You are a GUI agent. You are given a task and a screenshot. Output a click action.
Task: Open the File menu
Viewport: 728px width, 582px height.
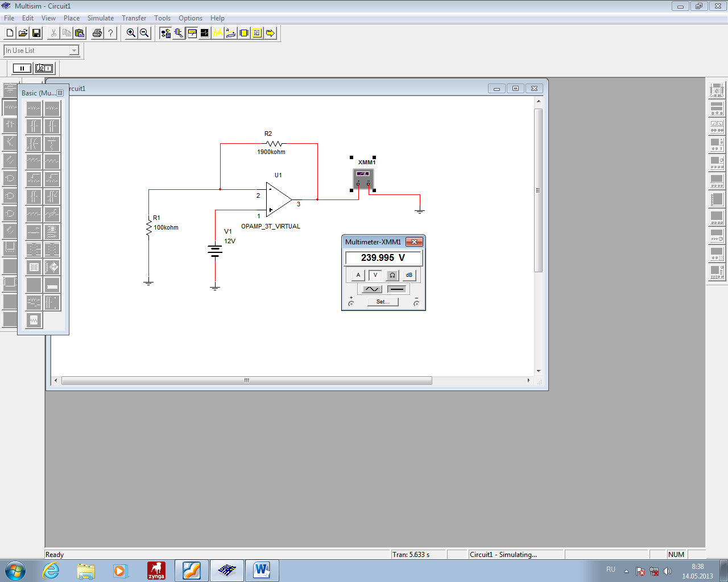pyautogui.click(x=9, y=18)
